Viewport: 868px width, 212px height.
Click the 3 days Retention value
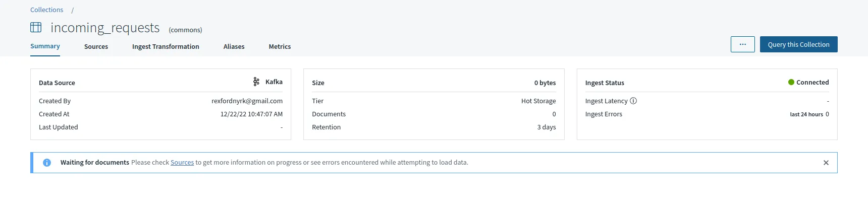coord(547,127)
